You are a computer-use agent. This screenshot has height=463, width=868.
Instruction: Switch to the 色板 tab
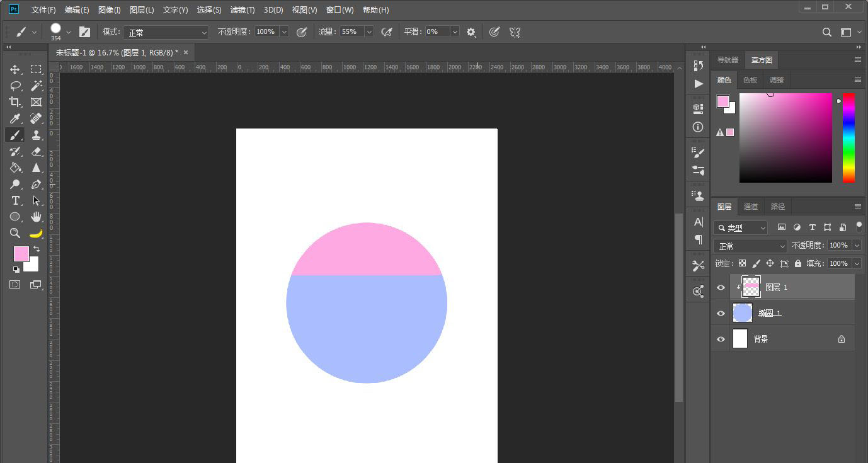pos(750,80)
